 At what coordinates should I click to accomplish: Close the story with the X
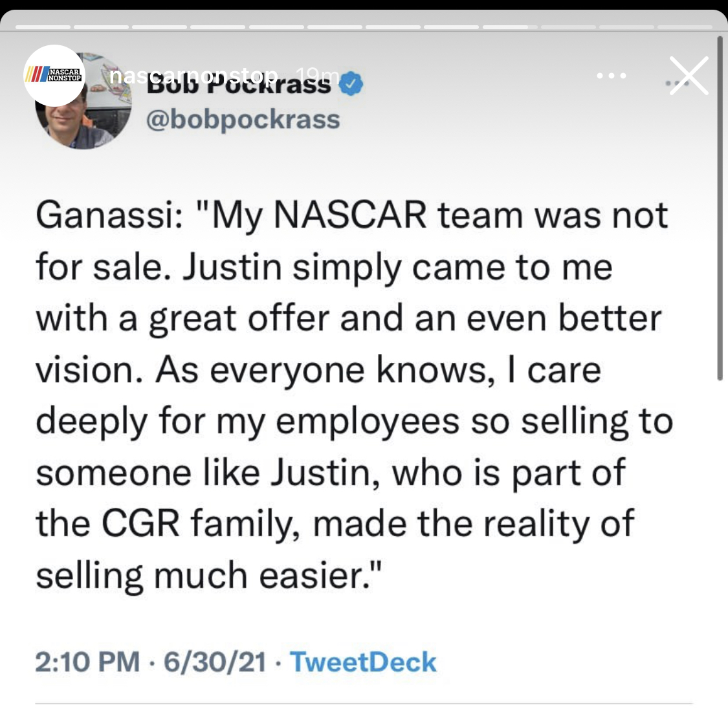click(689, 76)
